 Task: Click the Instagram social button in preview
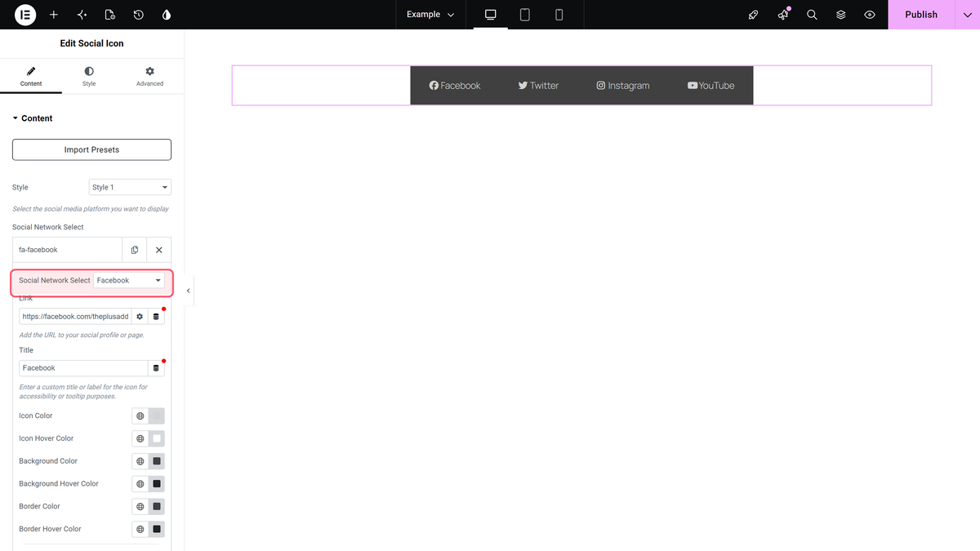[623, 86]
